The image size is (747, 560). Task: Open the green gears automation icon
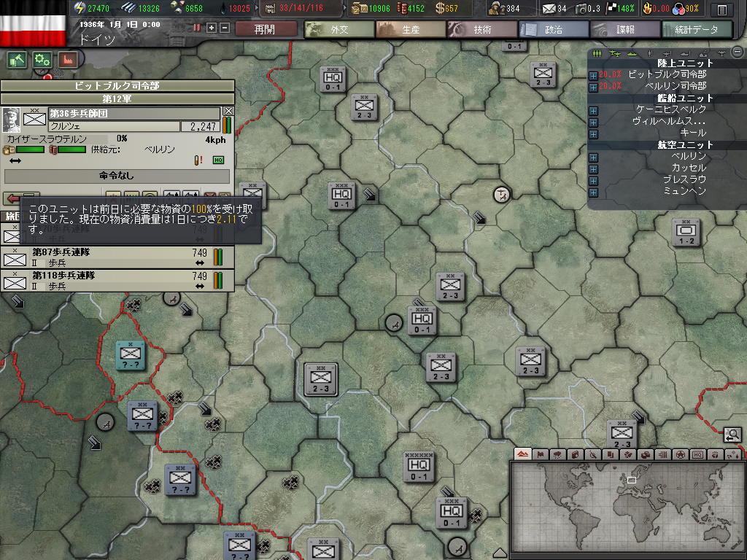[x=42, y=60]
